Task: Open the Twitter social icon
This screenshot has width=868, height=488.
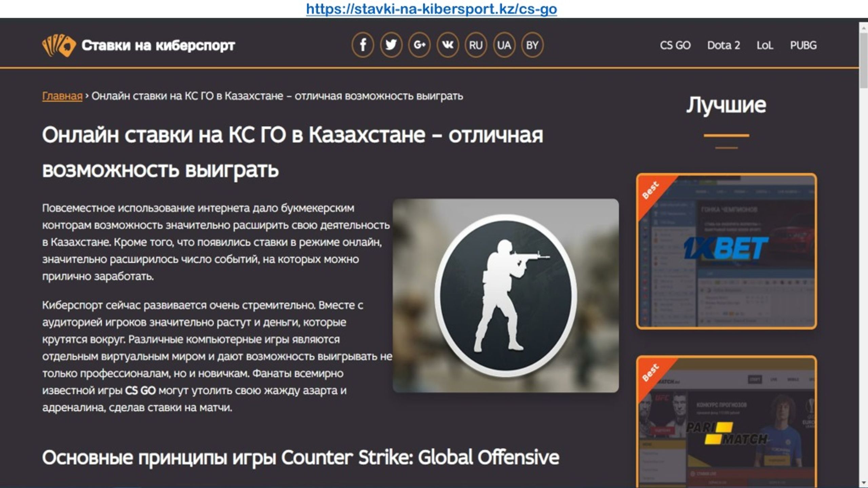Action: (x=391, y=45)
